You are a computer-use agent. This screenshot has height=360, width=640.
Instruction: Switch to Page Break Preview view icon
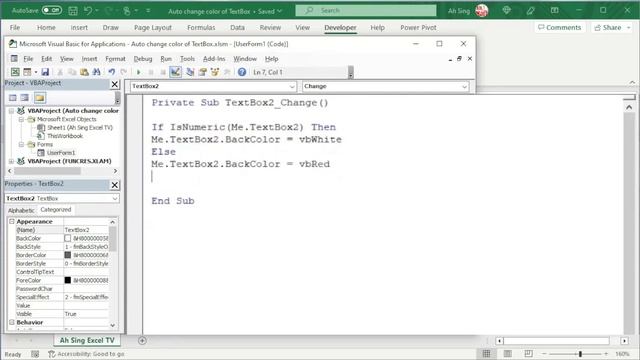pos(528,353)
